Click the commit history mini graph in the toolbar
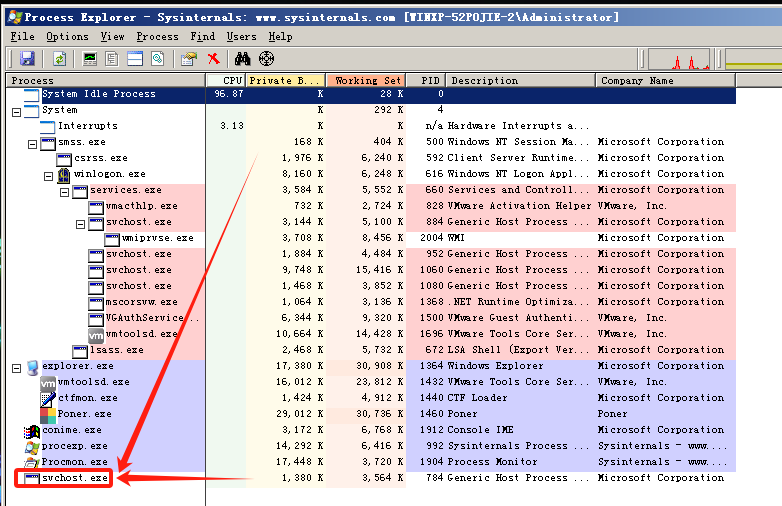782x506 pixels. click(x=754, y=59)
